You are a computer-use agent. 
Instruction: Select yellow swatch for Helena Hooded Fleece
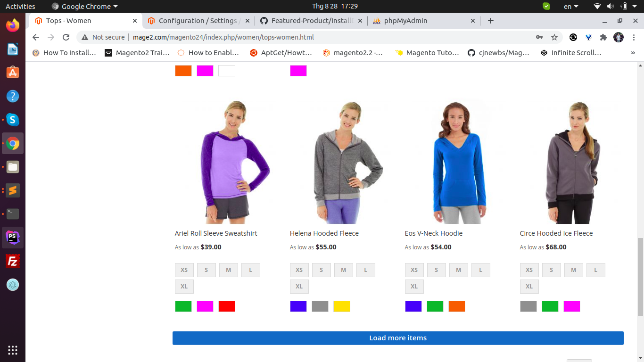(342, 306)
